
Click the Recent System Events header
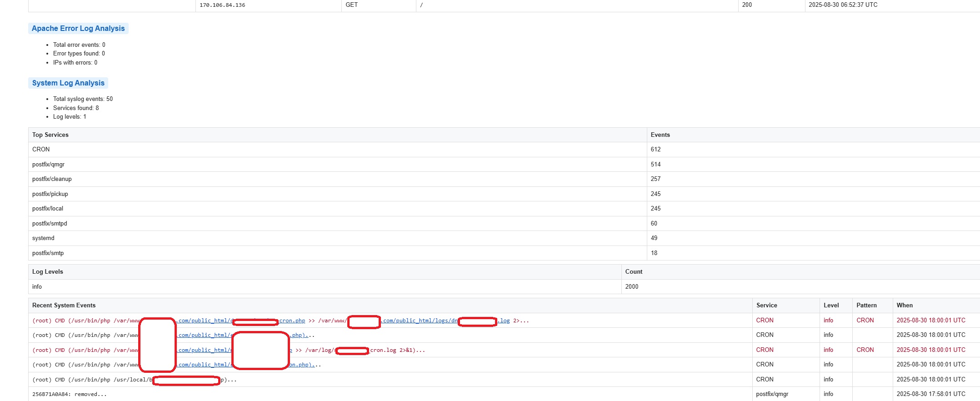(x=64, y=305)
